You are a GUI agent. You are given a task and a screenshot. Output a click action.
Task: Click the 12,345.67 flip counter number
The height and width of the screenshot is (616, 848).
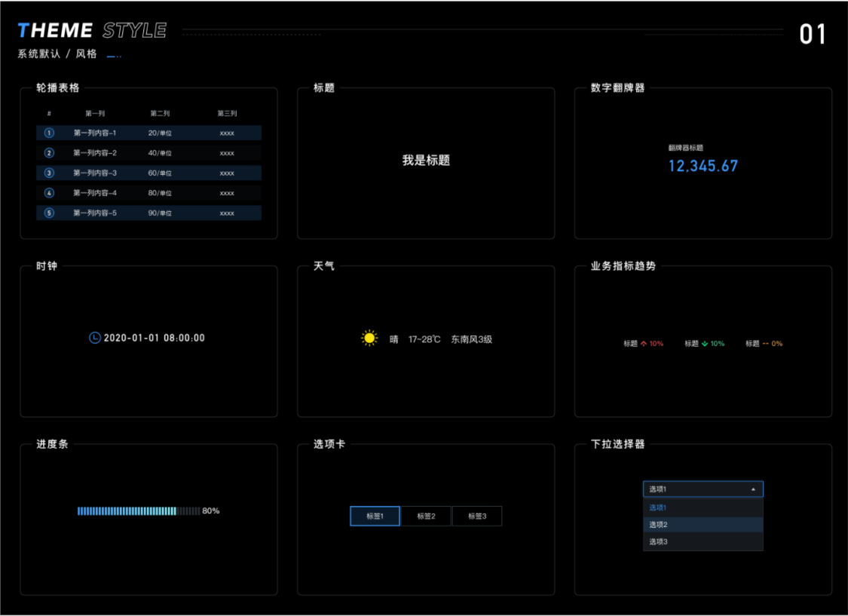point(703,166)
